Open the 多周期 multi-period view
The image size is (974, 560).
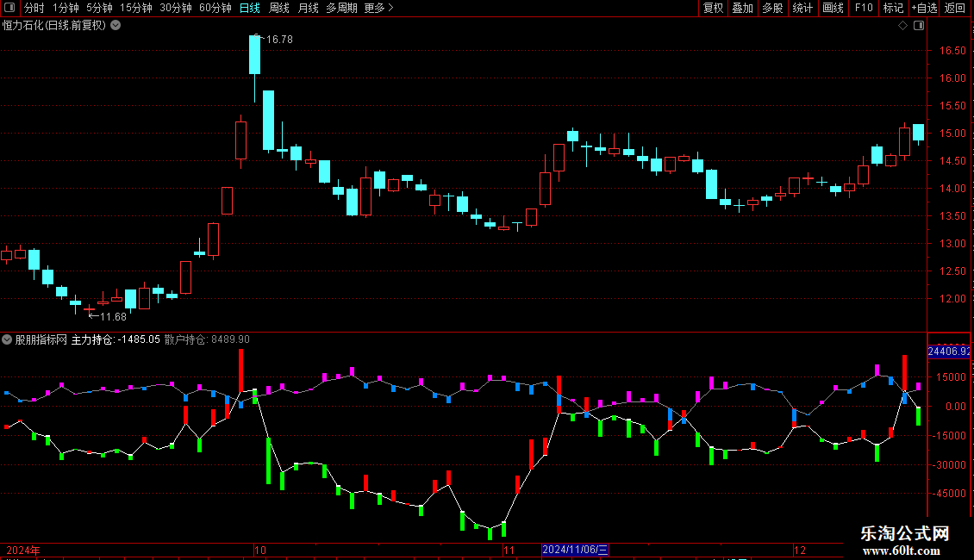[x=341, y=8]
